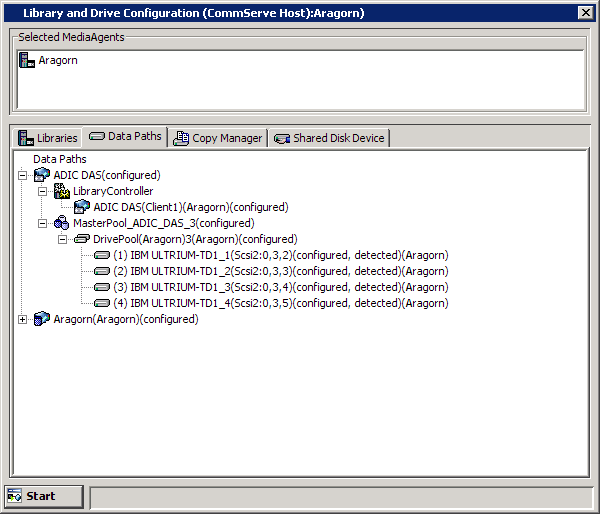Click the Aragorn(Aragorn)(configured) library icon
The width and height of the screenshot is (600, 514).
[x=42, y=319]
